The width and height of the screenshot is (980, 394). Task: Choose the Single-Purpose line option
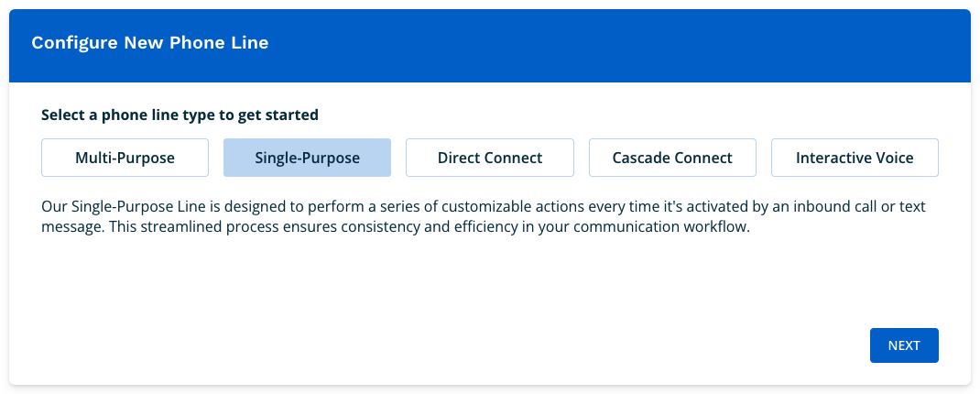click(x=307, y=158)
